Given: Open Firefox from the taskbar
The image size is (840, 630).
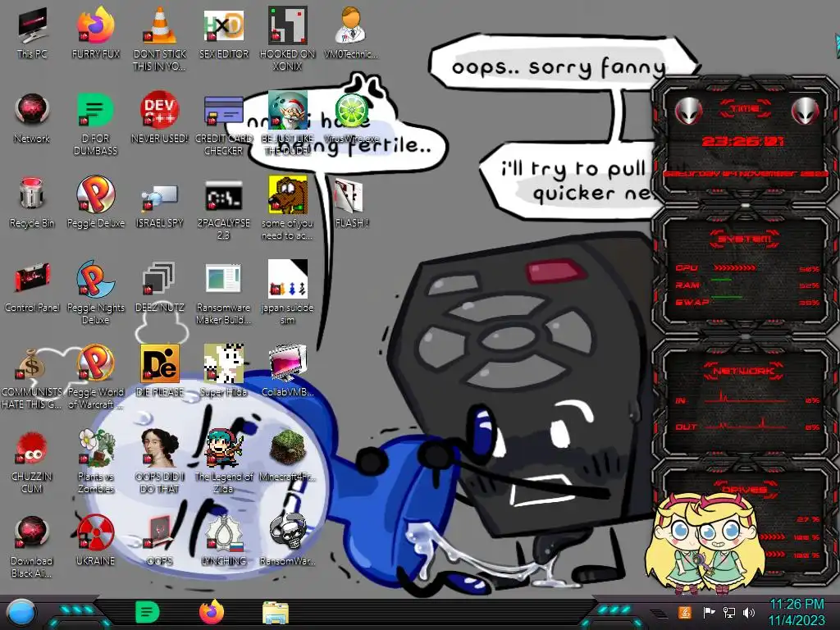Looking at the screenshot, I should [212, 612].
